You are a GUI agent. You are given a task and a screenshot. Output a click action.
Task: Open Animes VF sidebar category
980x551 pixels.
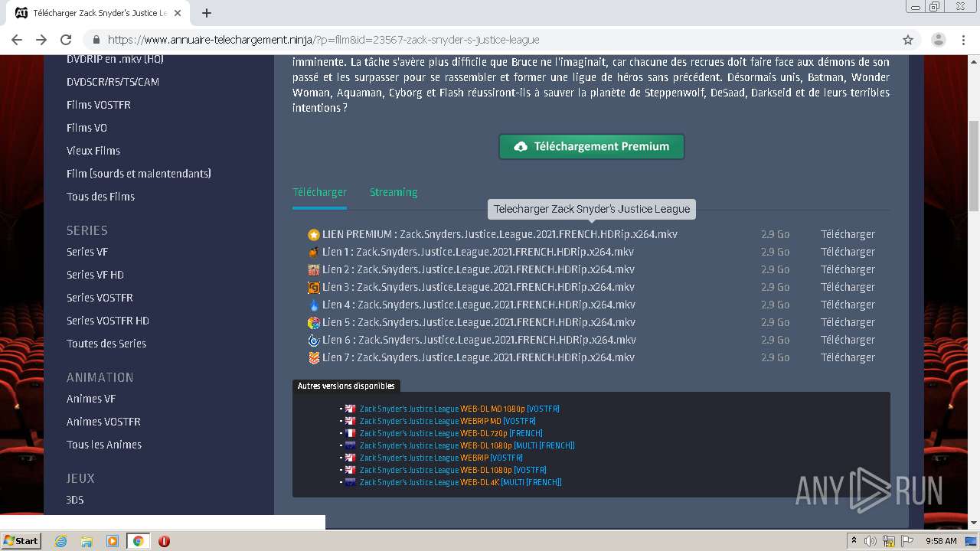tap(91, 399)
